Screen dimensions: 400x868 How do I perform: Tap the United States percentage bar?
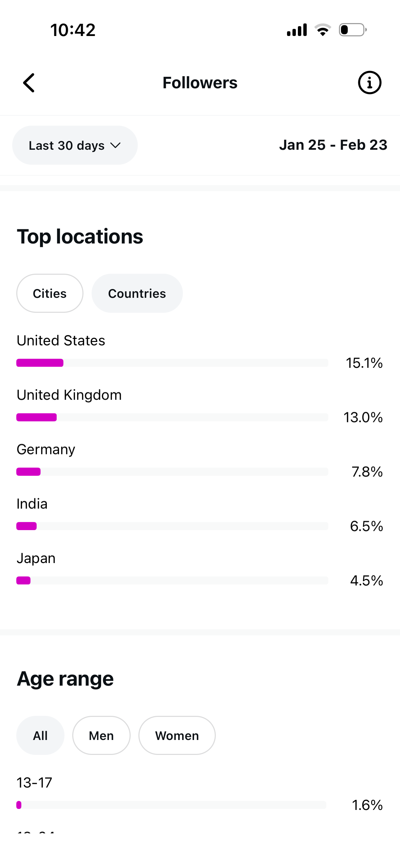172,363
